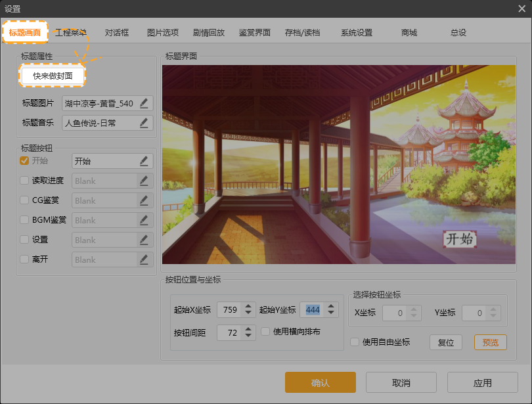
Task: Click the pencil icon in 设置 row
Action: click(144, 240)
